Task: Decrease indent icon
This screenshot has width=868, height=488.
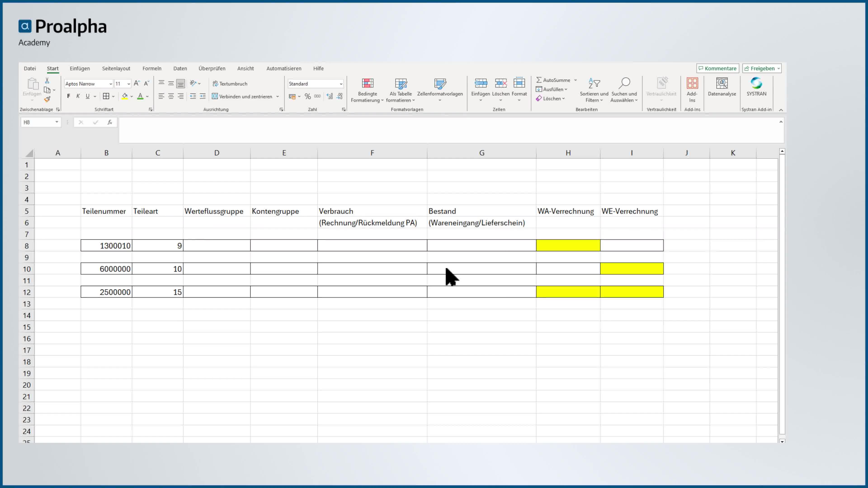Action: pyautogui.click(x=193, y=96)
